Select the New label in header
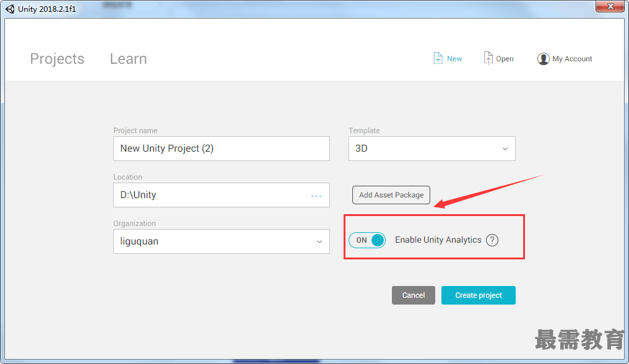 [454, 59]
